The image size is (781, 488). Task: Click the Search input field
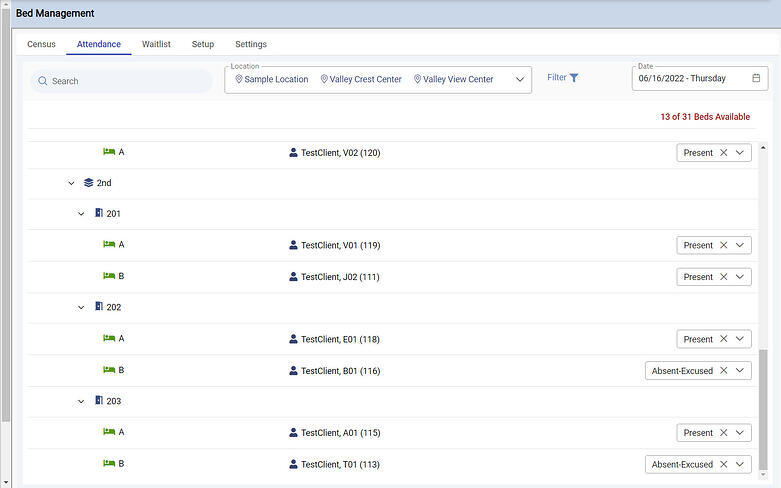(x=122, y=81)
